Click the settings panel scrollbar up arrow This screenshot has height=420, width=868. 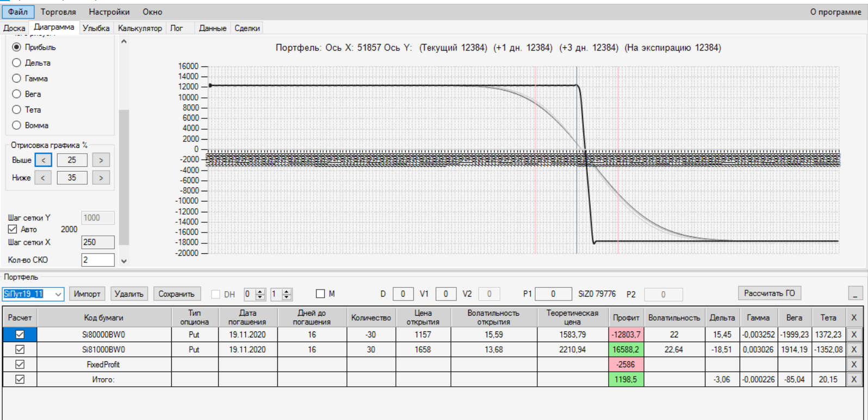tap(124, 41)
